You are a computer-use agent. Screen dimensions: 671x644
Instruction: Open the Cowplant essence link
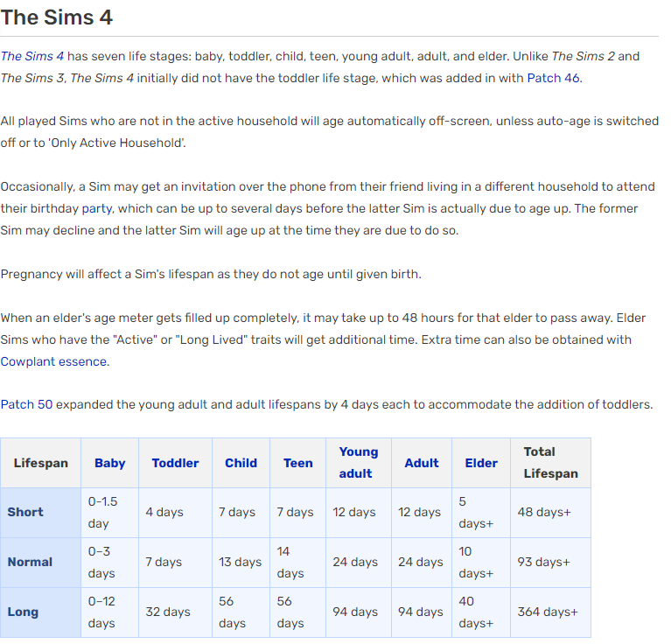point(54,361)
